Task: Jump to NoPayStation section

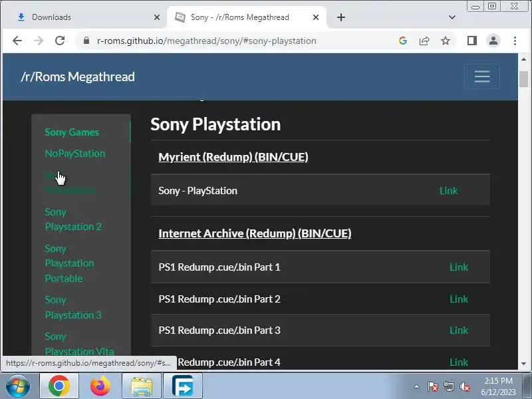Action: point(75,154)
